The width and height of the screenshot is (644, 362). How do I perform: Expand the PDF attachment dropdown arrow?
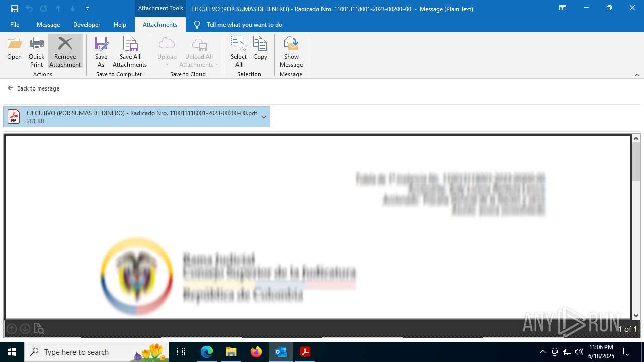[x=264, y=117]
